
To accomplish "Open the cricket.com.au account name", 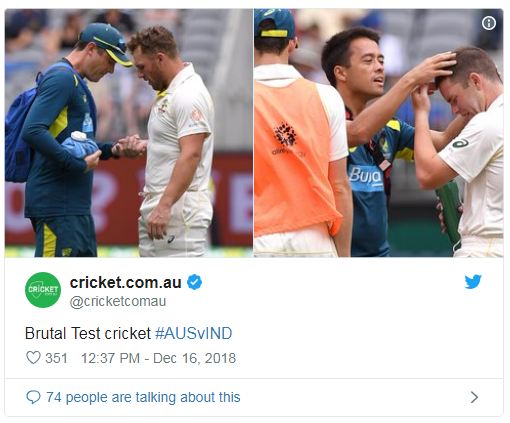I will tap(126, 283).
